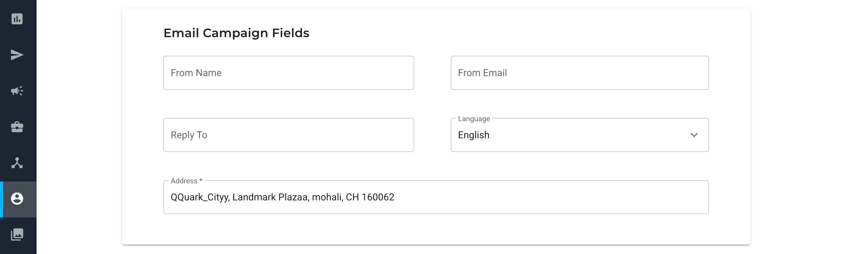
Task: Open the image gallery icon
Action: pyautogui.click(x=17, y=235)
